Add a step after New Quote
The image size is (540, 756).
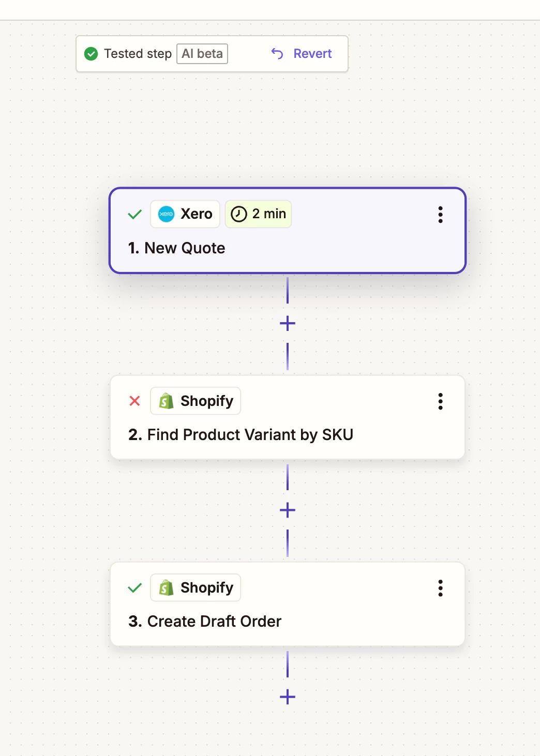coord(288,324)
